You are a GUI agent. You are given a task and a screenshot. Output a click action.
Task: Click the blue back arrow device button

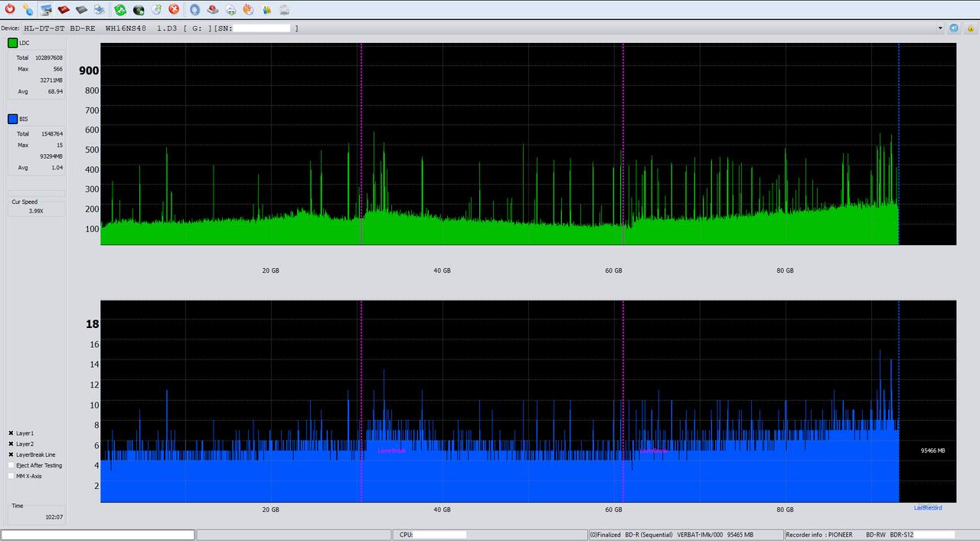click(x=954, y=28)
